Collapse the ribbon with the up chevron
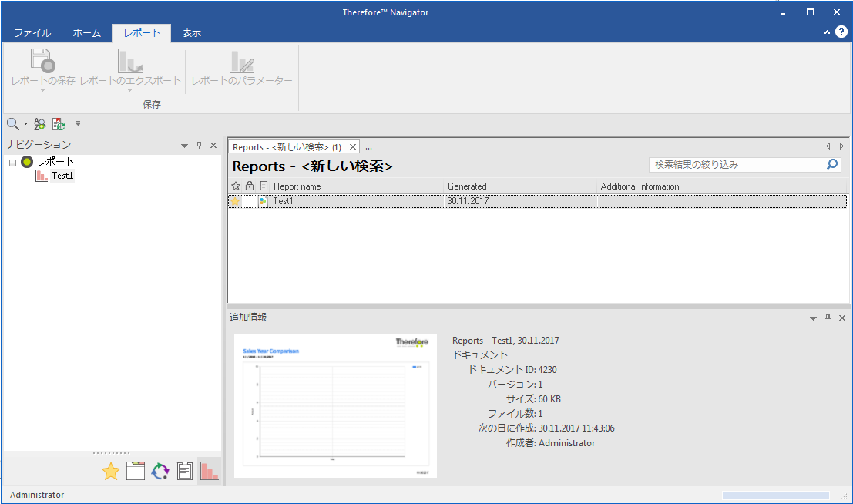This screenshot has width=853, height=504. [x=827, y=32]
